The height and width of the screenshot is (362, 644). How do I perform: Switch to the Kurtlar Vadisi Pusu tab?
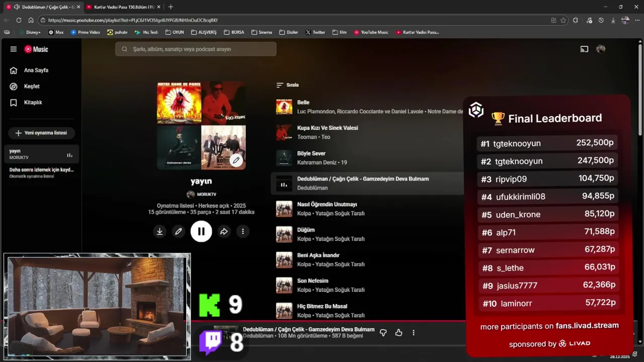123,7
